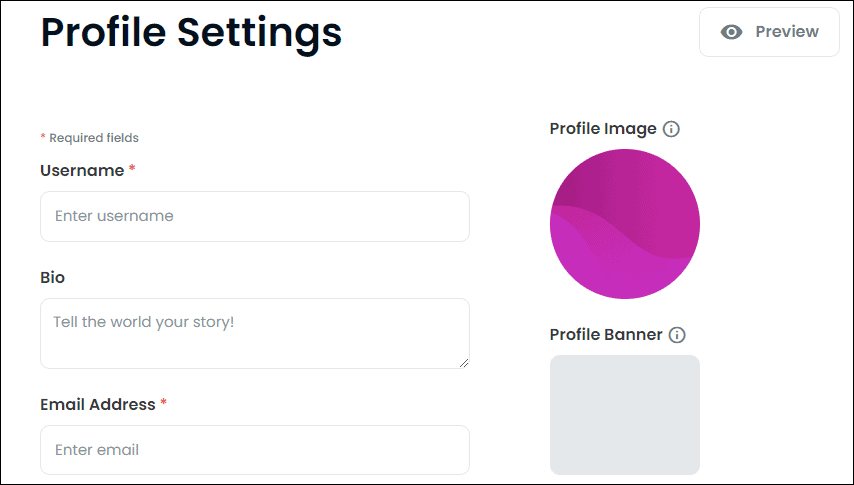Click the Email Address field label
Screen dimensions: 854x485
[98, 405]
